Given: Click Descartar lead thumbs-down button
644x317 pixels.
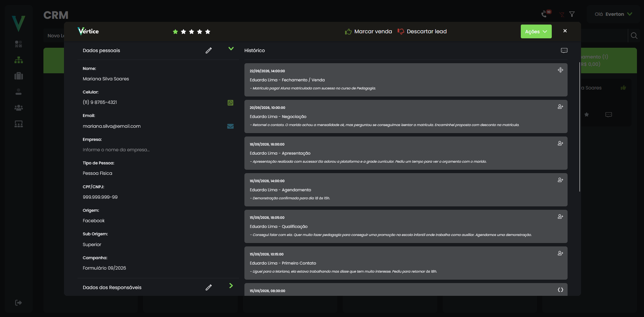Looking at the screenshot, I should pyautogui.click(x=422, y=32).
